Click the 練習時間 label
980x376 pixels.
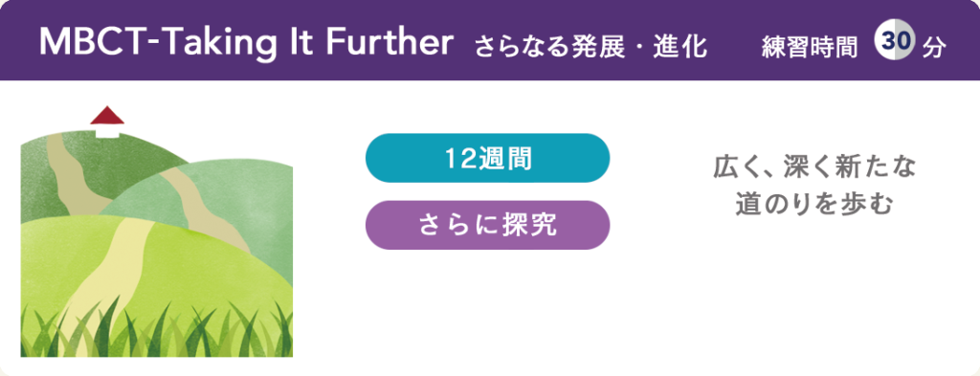click(x=810, y=47)
